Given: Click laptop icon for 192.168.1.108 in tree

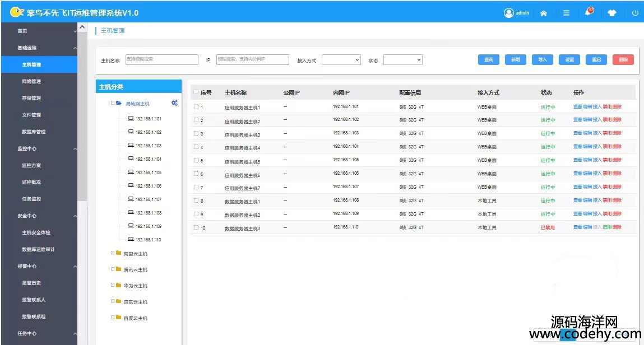Looking at the screenshot, I should tap(131, 212).
